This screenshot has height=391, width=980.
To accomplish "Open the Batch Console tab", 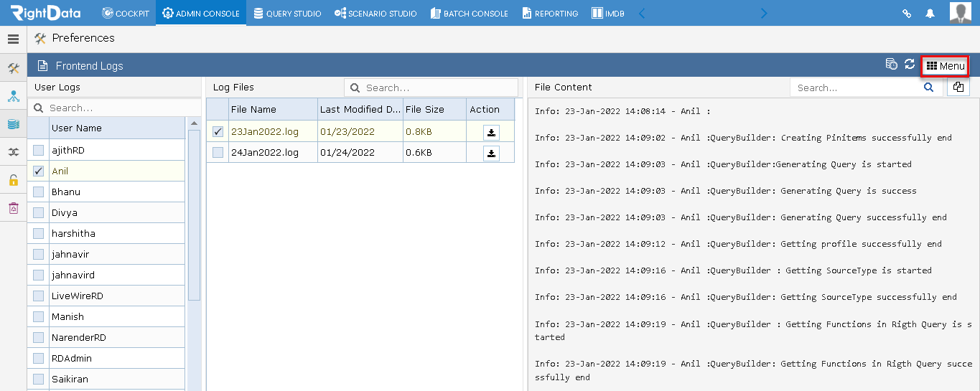I will click(470, 13).
